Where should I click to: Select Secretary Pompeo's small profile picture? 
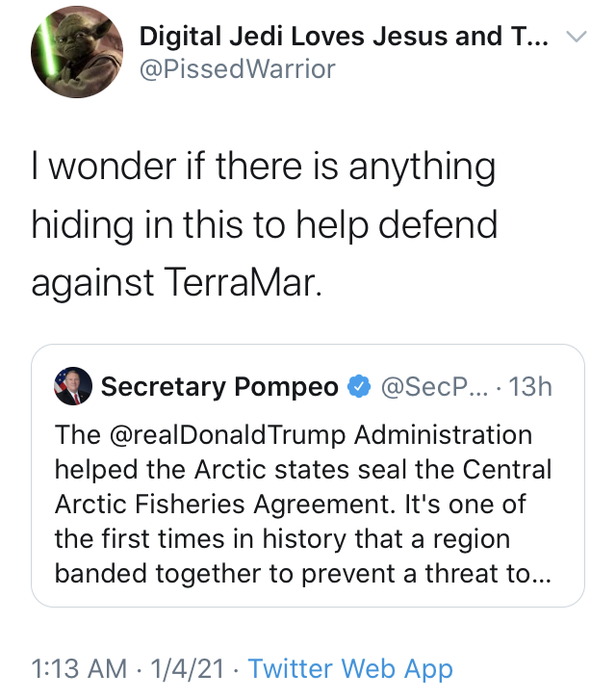pyautogui.click(x=73, y=386)
